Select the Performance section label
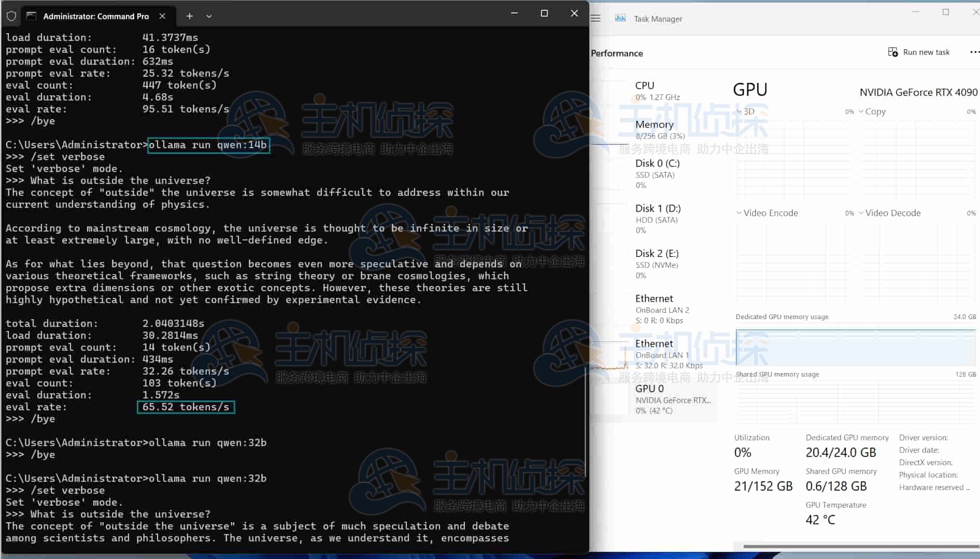This screenshot has width=980, height=559. click(x=617, y=53)
